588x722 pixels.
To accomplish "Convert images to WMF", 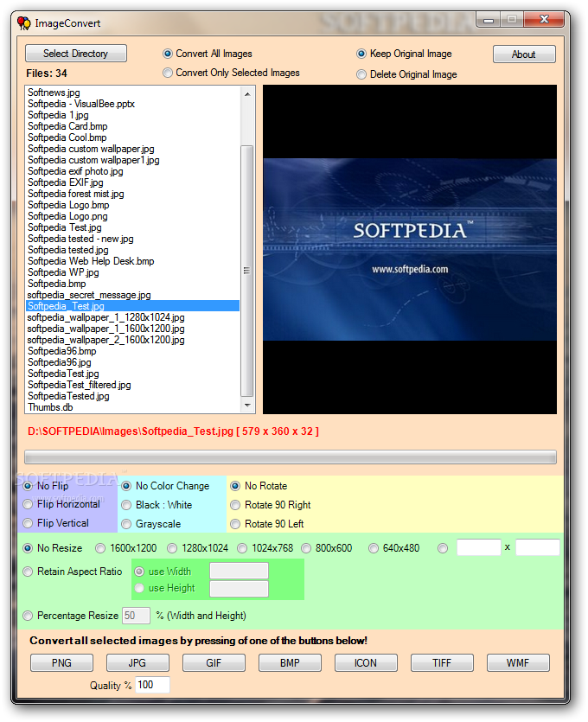I will (x=518, y=663).
